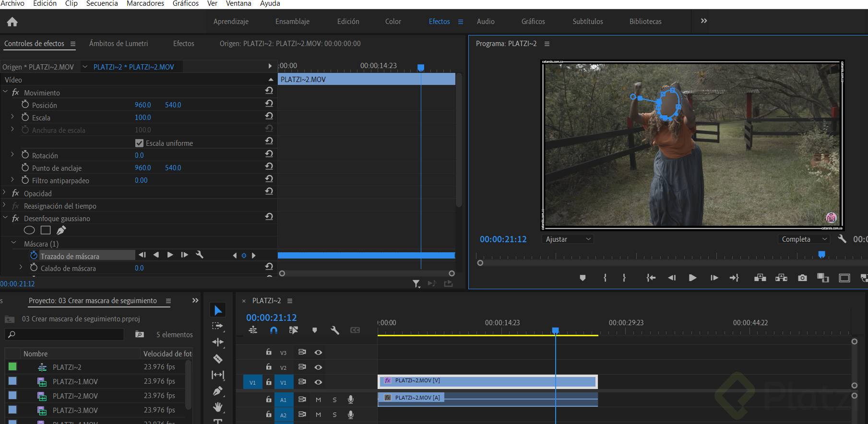Click the Home icon
The image size is (868, 424).
12,22
